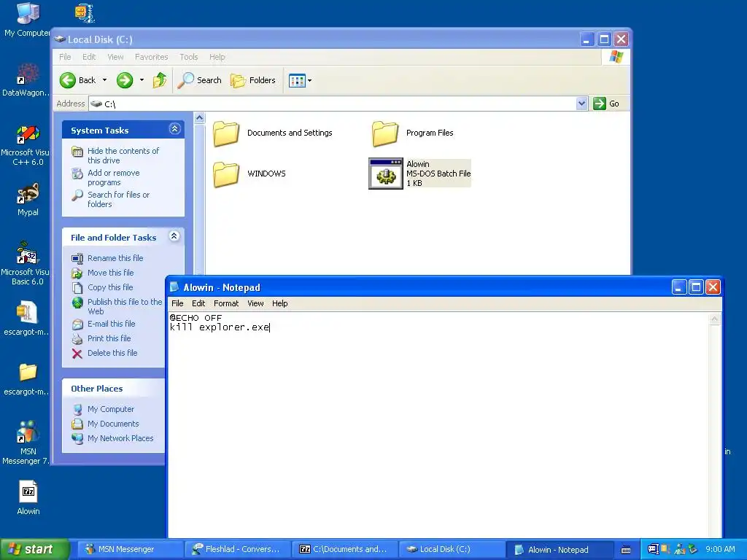Select the zipped folder icon atop desktop
The height and width of the screenshot is (560, 747).
[85, 13]
